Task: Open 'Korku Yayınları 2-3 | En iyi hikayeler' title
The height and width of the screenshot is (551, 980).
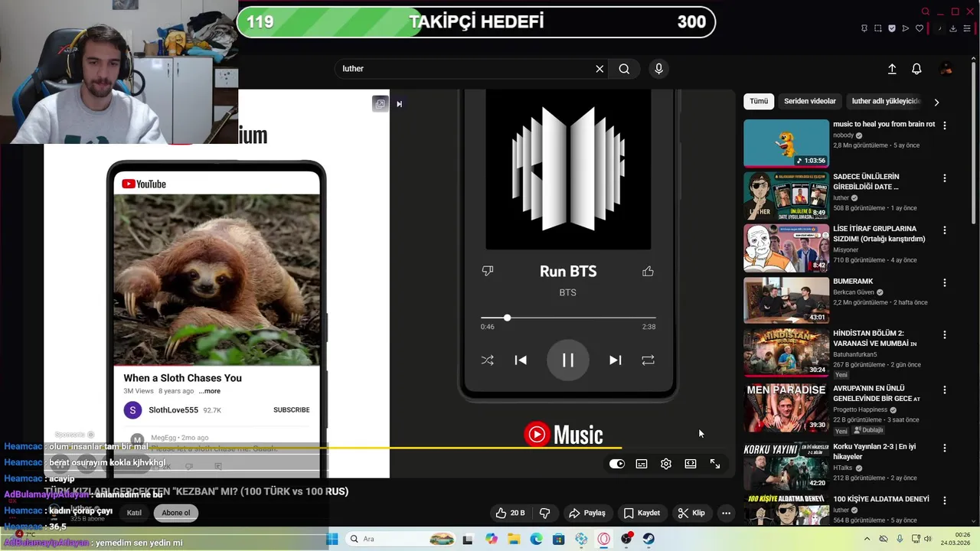Action: coord(874,452)
